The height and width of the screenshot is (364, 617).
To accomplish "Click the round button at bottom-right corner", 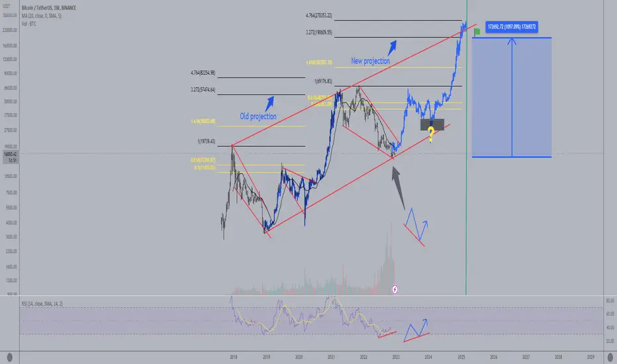I will click(610, 357).
